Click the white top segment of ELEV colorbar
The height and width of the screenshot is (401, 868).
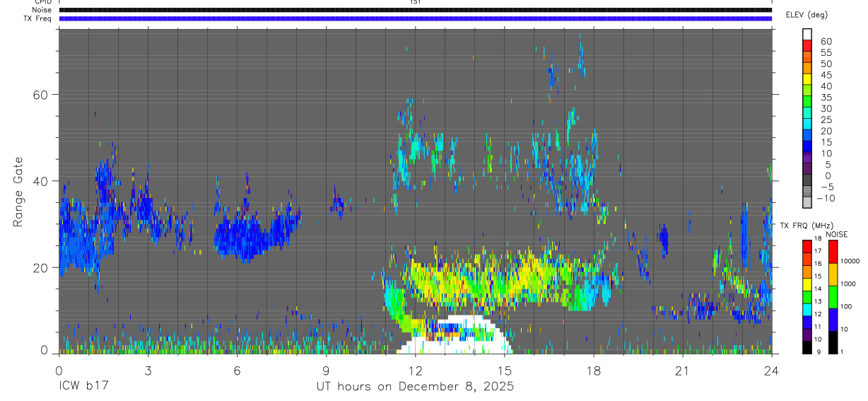[807, 35]
